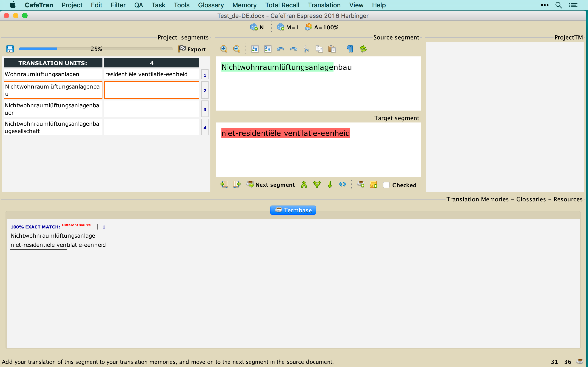The height and width of the screenshot is (367, 588).
Task: Click the join segments merge icon
Action: [304, 185]
